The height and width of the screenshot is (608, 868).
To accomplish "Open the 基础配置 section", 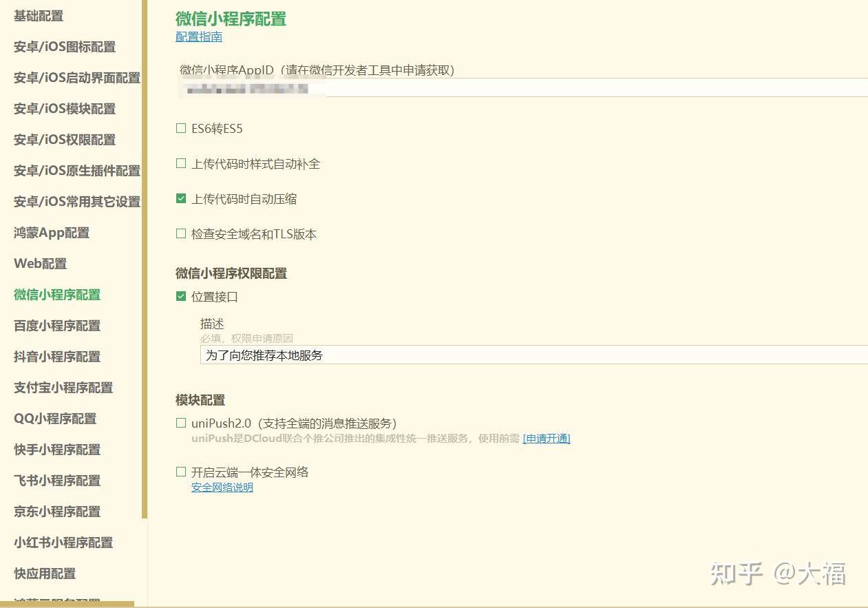I will click(x=39, y=16).
